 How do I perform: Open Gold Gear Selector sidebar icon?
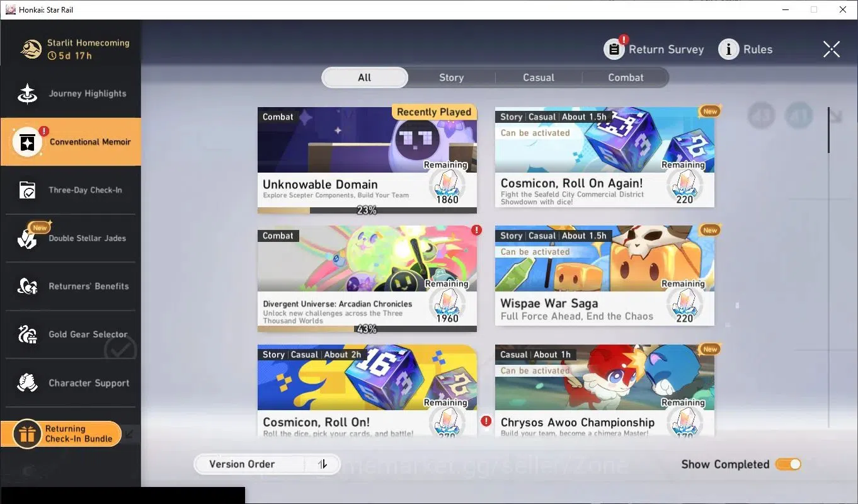(x=27, y=335)
